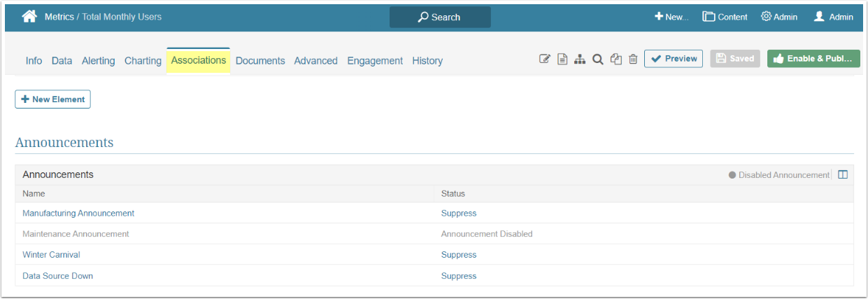
Task: Click the Preview button
Action: coord(674,59)
